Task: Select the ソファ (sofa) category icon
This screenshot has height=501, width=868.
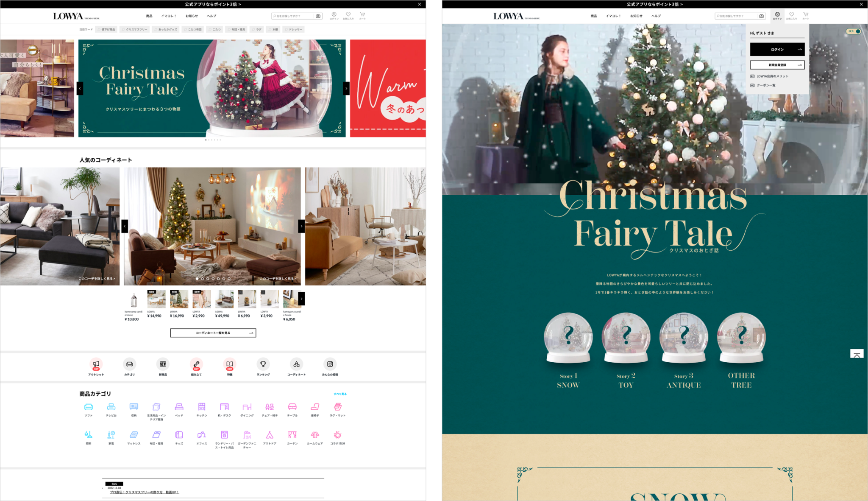Action: pos(88,408)
